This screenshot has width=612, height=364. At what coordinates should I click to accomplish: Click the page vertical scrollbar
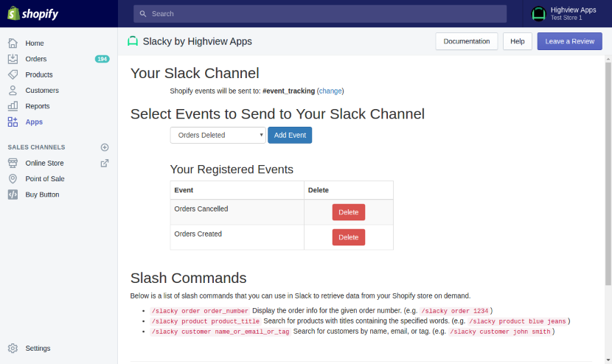pos(608,174)
